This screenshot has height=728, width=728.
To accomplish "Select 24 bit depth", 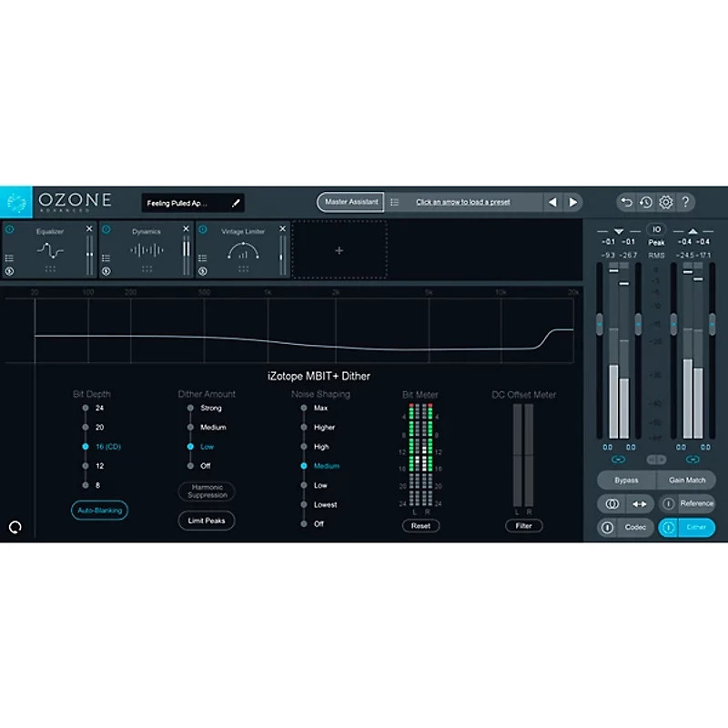I will (x=85, y=408).
